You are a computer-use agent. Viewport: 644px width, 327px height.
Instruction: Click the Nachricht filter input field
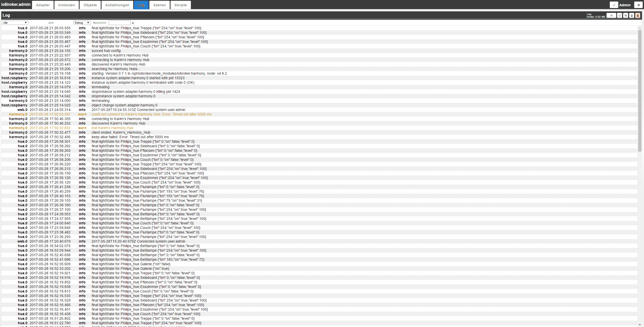pos(119,23)
